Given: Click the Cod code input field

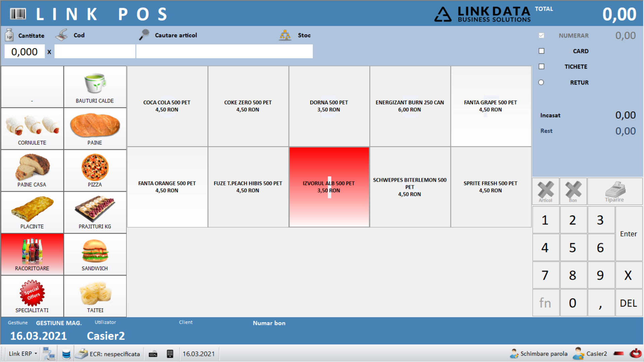Looking at the screenshot, I should (95, 52).
